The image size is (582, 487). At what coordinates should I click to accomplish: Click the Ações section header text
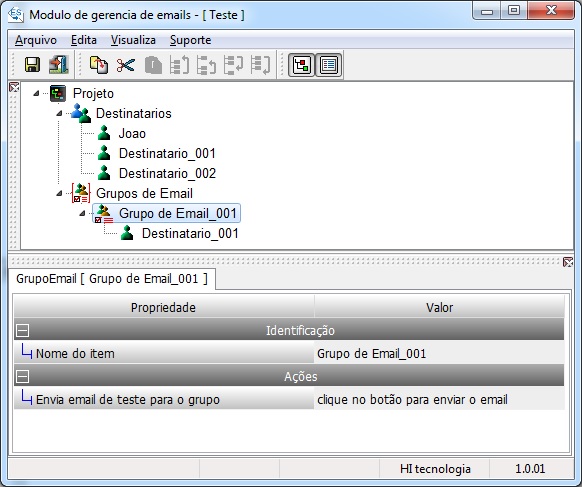(301, 376)
